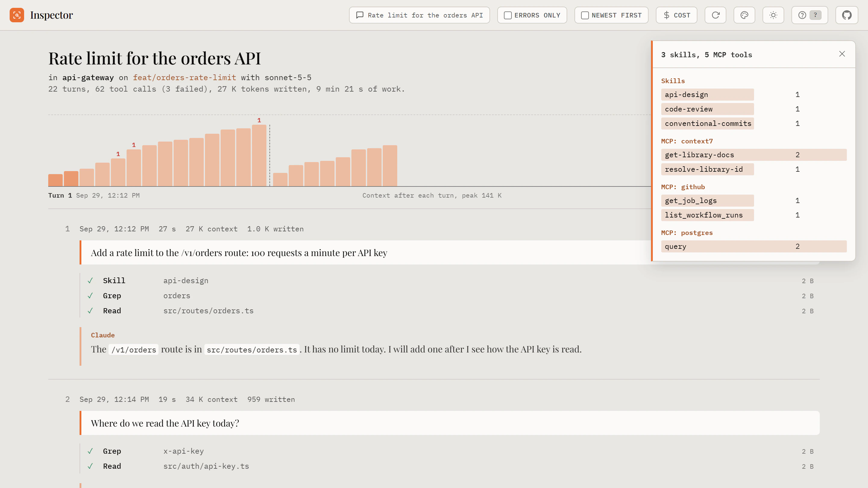
Task: Open the color palette theme icon
Action: pos(744,15)
